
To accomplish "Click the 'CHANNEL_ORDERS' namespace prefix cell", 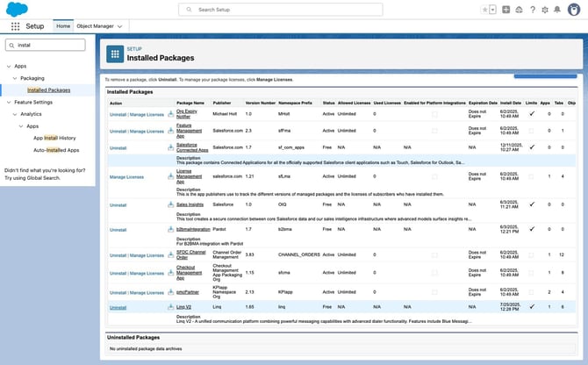I will pyautogui.click(x=299, y=254).
